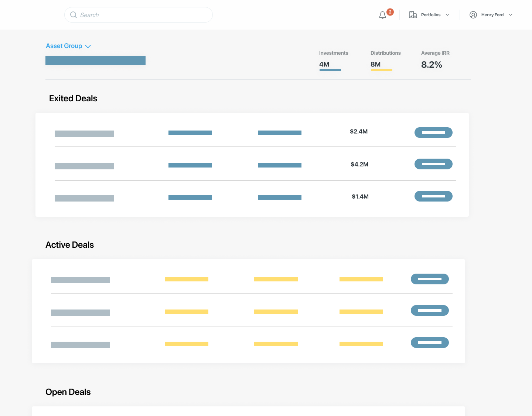
Task: Click the red notification count badge
Action: point(390,12)
